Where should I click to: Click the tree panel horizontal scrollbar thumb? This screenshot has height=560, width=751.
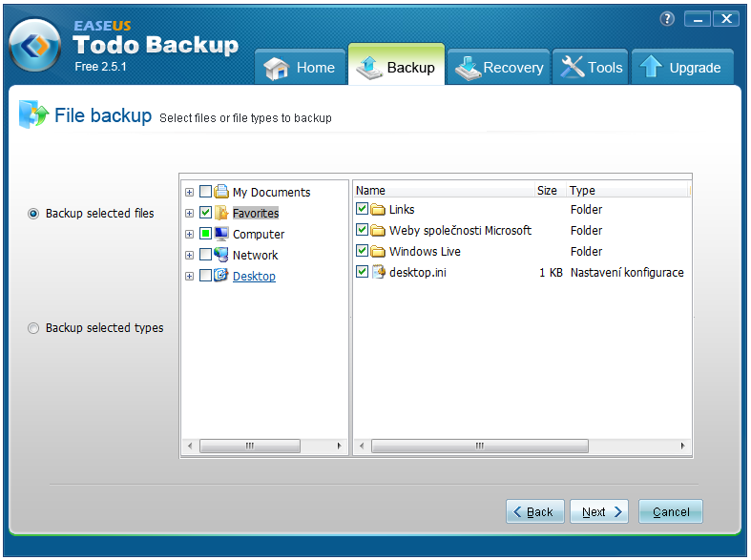point(249,446)
